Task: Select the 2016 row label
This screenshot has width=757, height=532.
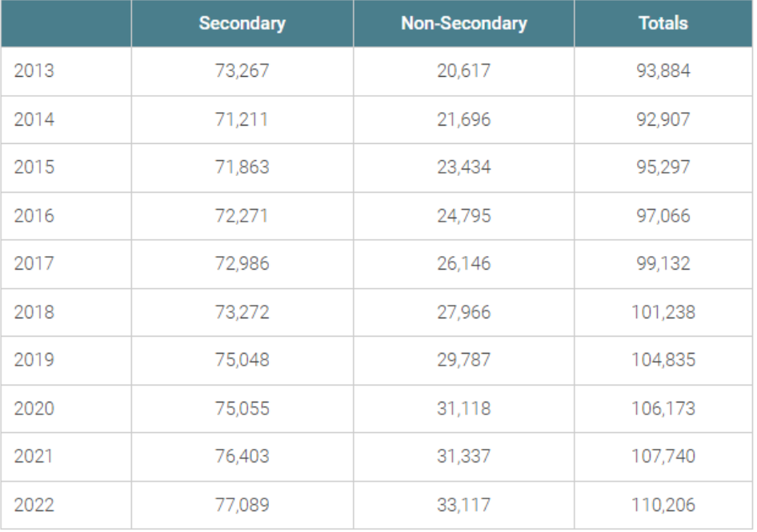Action: coord(34,216)
